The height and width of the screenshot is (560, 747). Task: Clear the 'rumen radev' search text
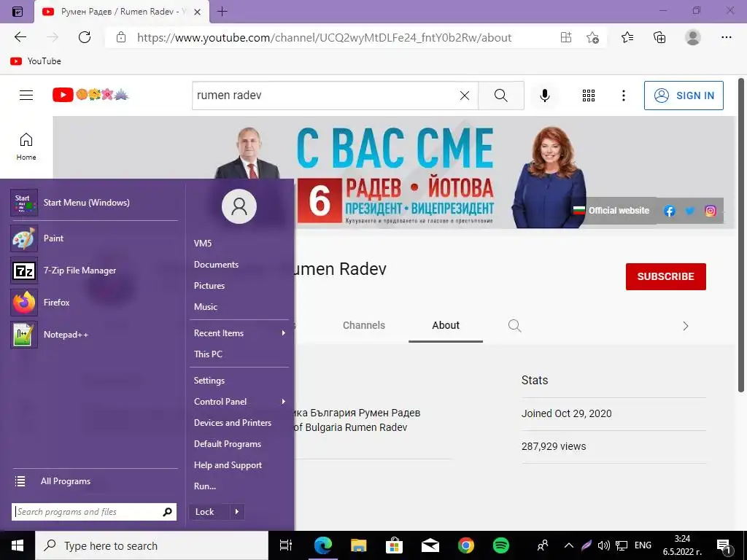tap(465, 96)
